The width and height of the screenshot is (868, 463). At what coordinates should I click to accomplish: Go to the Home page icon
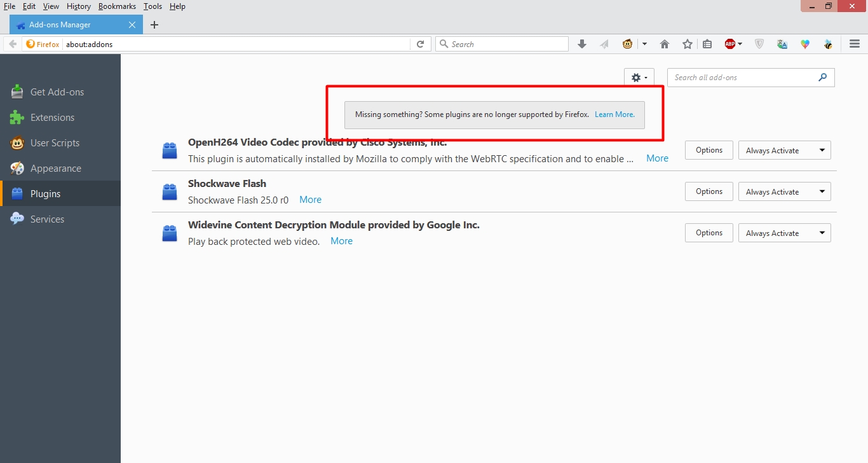[x=665, y=44]
